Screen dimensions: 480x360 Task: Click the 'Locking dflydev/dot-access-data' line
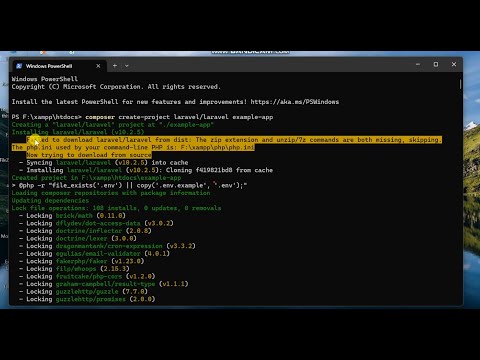pyautogui.click(x=96, y=223)
